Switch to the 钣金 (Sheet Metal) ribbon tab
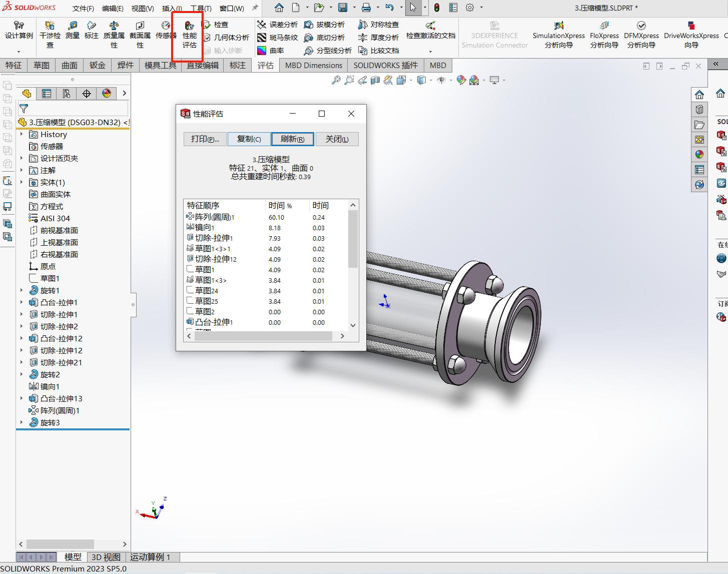 coord(97,65)
